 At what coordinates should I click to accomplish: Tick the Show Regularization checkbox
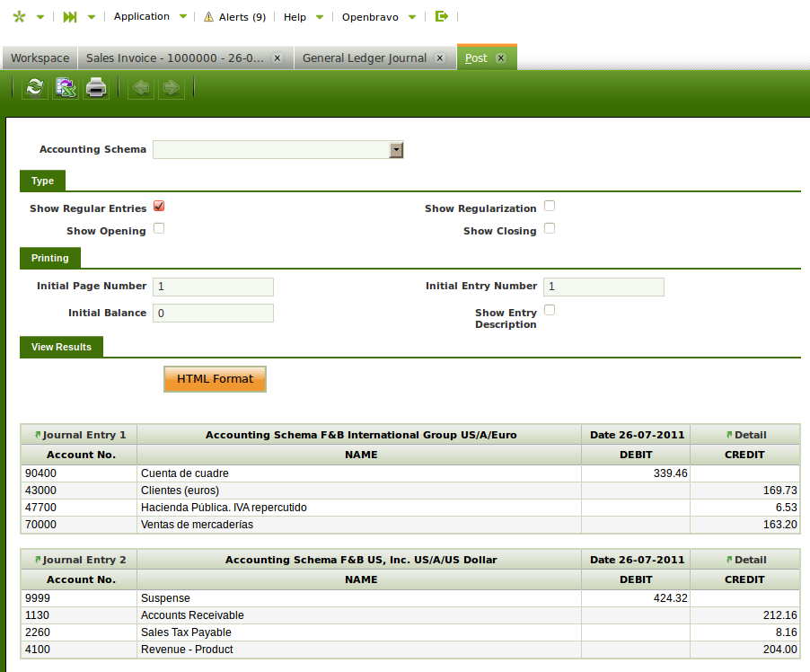click(550, 206)
